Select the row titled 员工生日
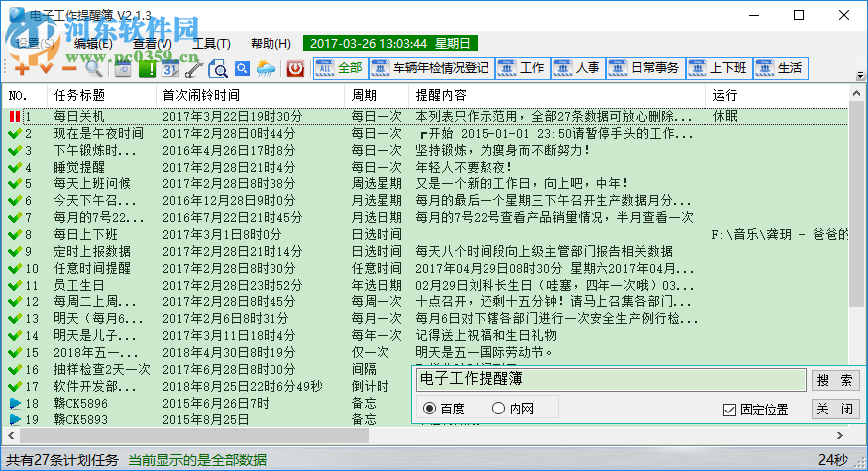The image size is (868, 471). click(425, 285)
